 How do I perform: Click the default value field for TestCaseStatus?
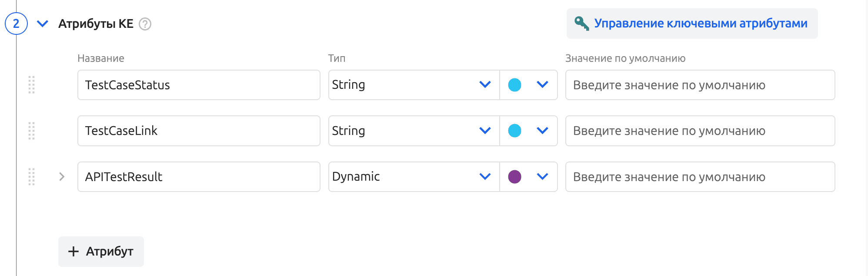pos(700,85)
